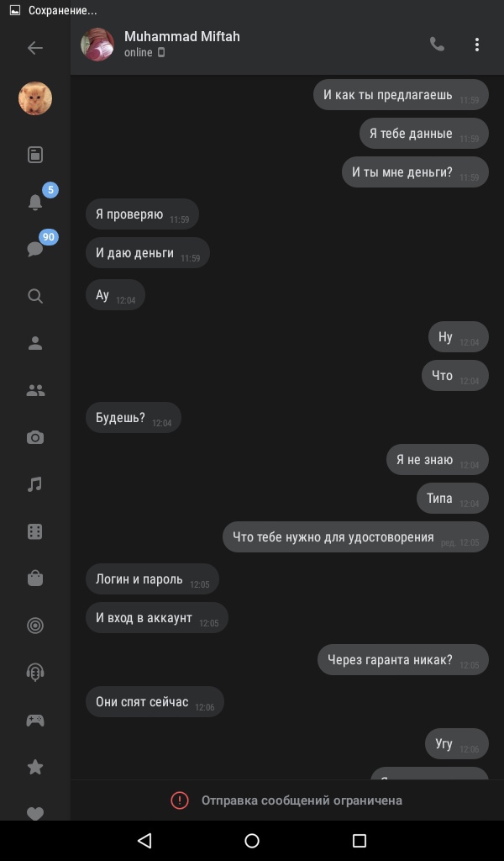
Task: Open the three-dot chat options menu
Action: (476, 45)
